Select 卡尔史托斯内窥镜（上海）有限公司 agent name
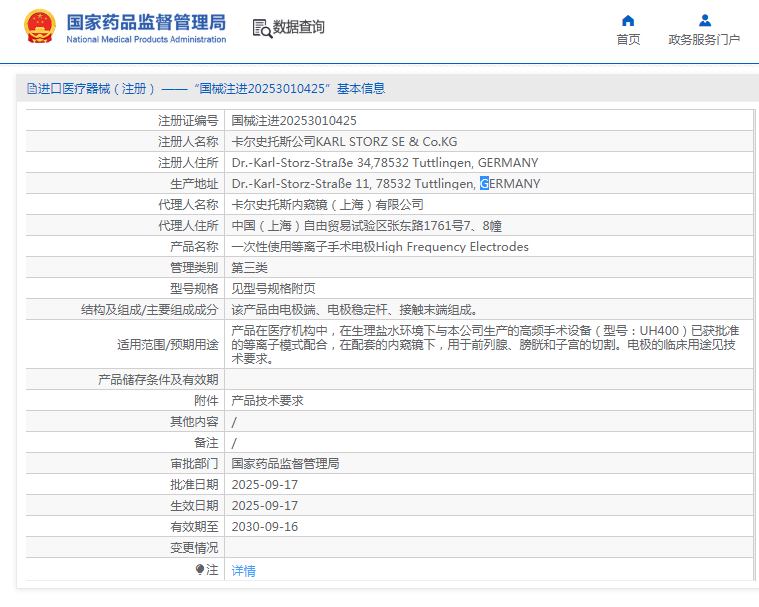759x607 pixels. (x=327, y=205)
